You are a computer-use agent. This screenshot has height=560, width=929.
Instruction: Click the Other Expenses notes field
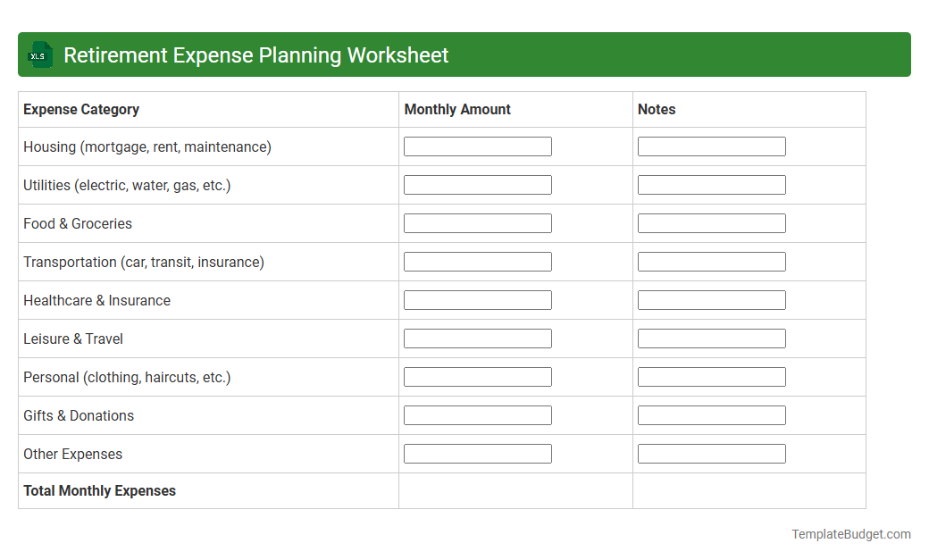(711, 453)
